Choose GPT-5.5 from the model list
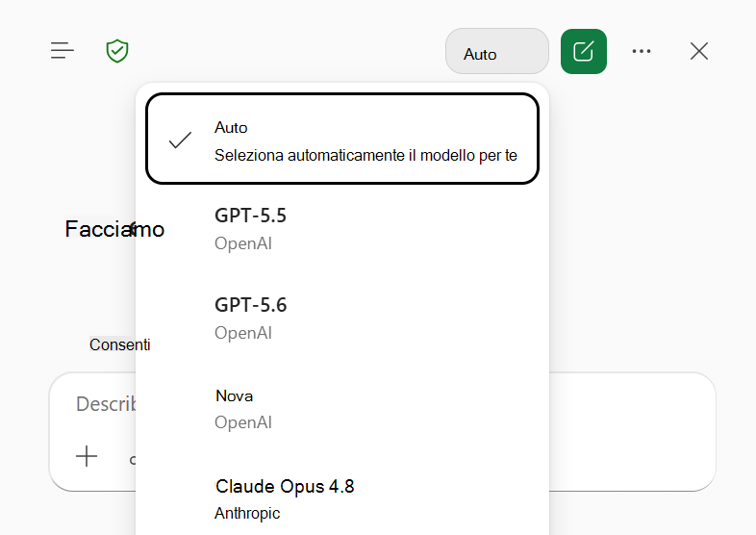The height and width of the screenshot is (535, 756). [x=341, y=229]
